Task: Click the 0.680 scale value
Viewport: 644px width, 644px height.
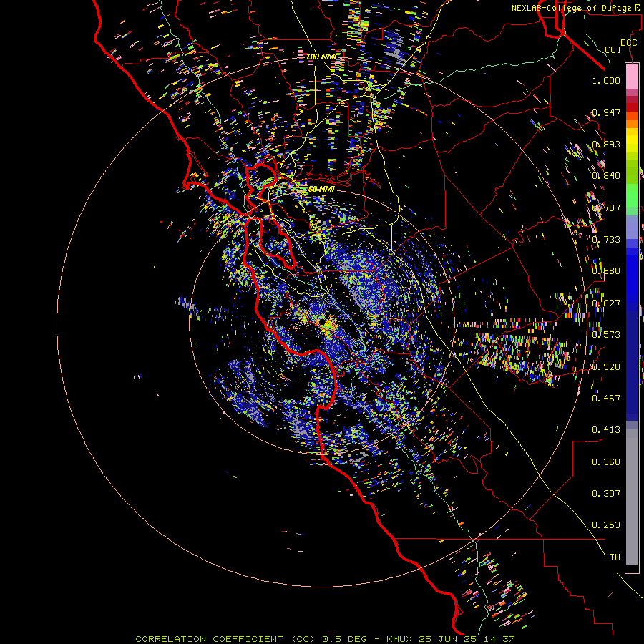Action: pyautogui.click(x=606, y=271)
